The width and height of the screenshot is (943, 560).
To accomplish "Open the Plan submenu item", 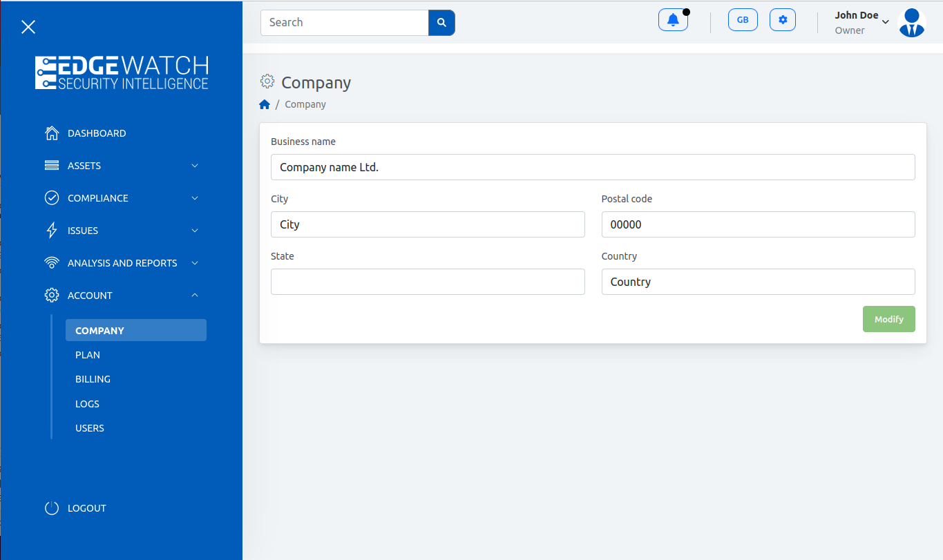I will (x=88, y=355).
